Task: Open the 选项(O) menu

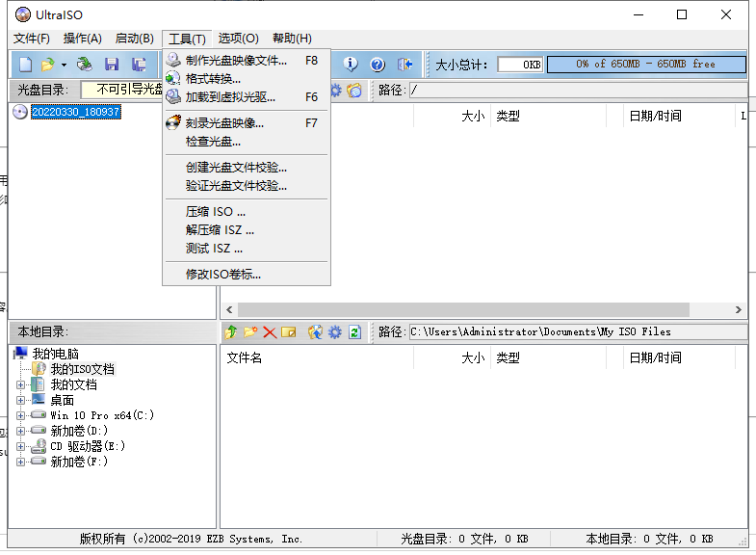Action: 238,39
